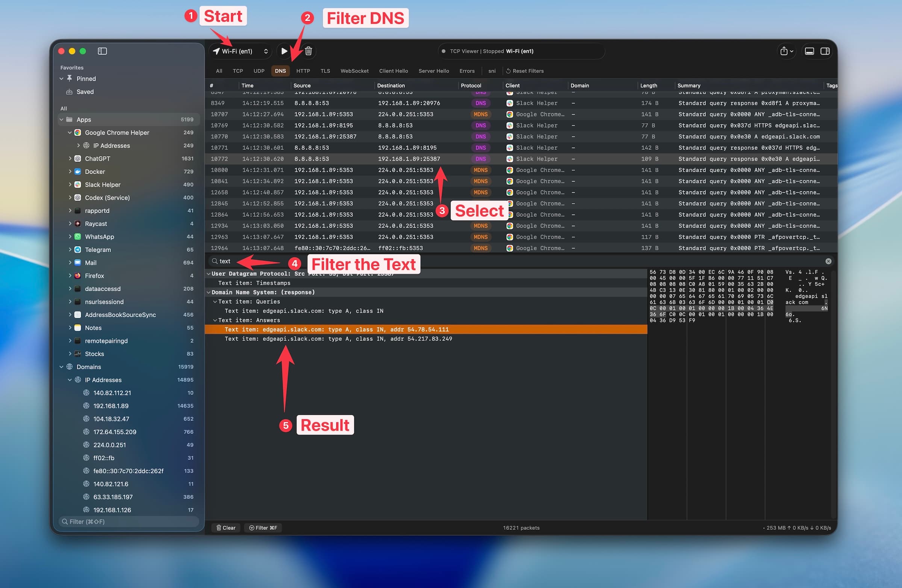This screenshot has width=902, height=588.
Task: Select the Errors filter tab
Action: coord(467,71)
